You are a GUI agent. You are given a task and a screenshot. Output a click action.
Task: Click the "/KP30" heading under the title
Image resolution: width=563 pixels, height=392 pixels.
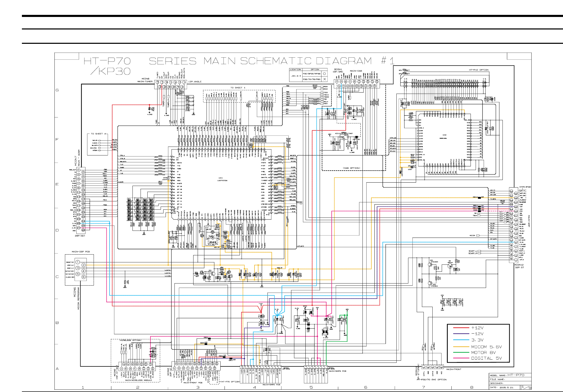(x=111, y=71)
